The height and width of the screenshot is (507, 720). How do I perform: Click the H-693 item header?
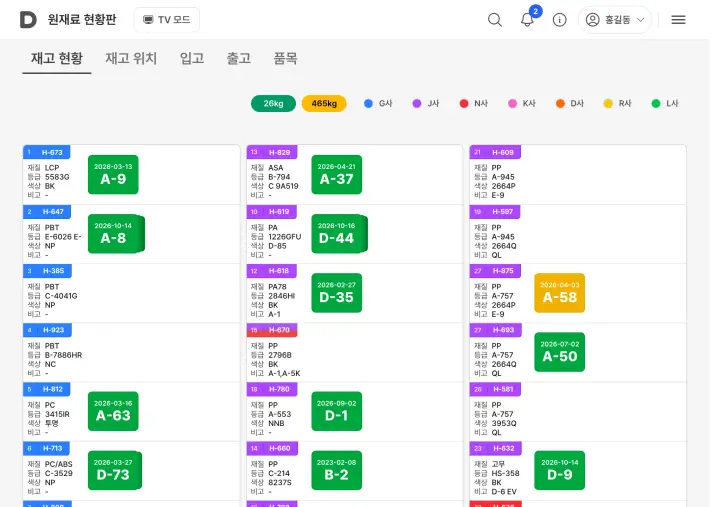(x=495, y=330)
